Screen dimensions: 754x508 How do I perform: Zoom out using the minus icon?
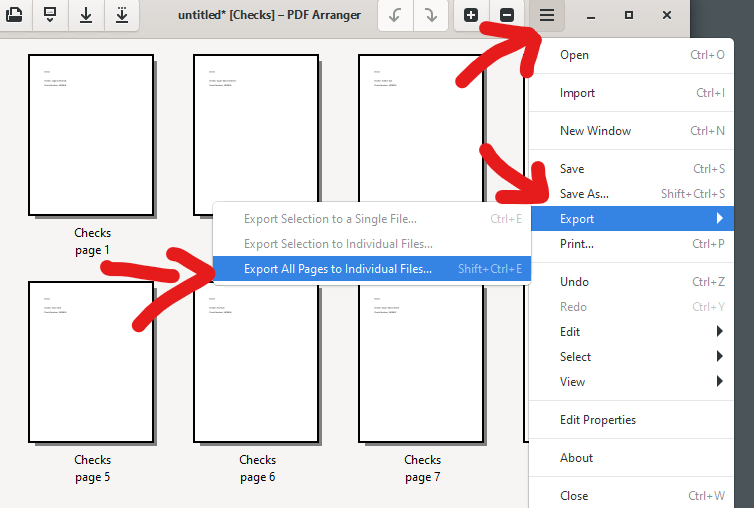pyautogui.click(x=507, y=15)
